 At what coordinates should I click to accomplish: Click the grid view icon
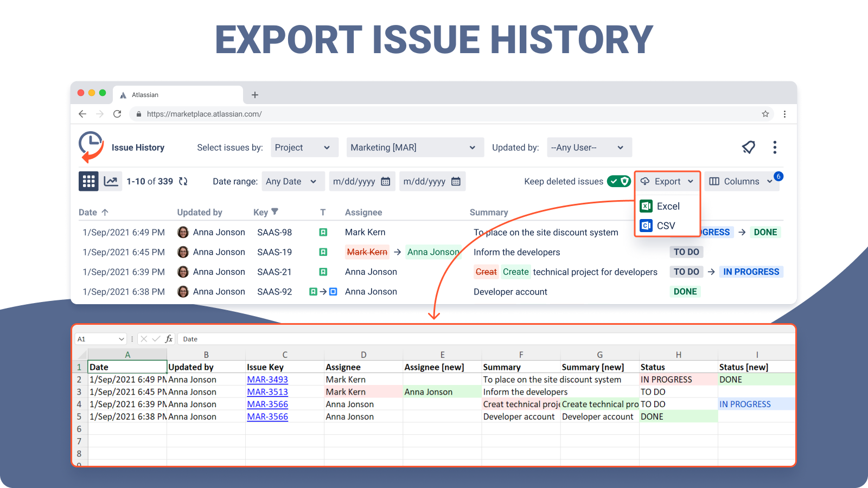[88, 181]
